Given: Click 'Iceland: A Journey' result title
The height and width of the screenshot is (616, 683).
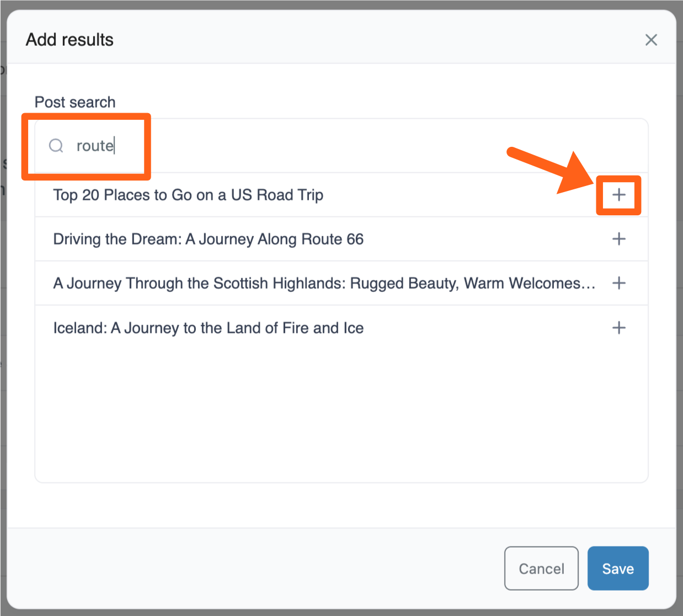Looking at the screenshot, I should [x=208, y=328].
